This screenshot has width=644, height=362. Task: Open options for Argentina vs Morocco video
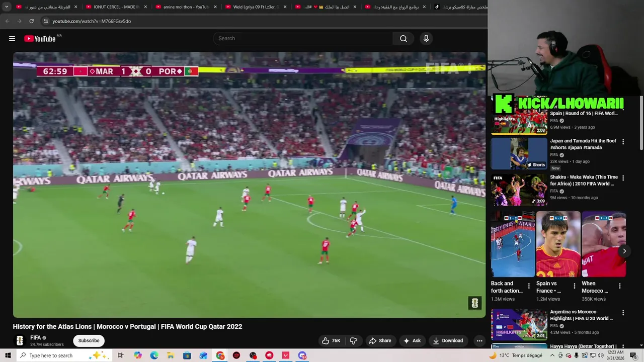point(623,313)
